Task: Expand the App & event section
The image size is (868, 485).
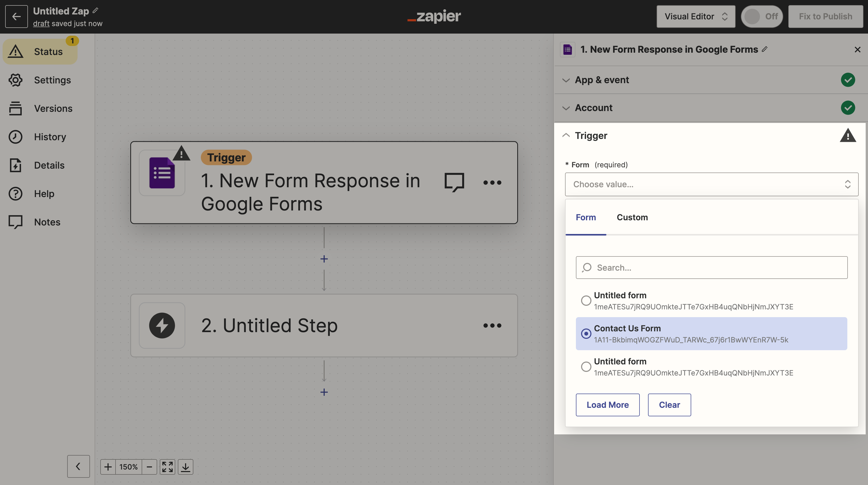Action: (x=711, y=80)
